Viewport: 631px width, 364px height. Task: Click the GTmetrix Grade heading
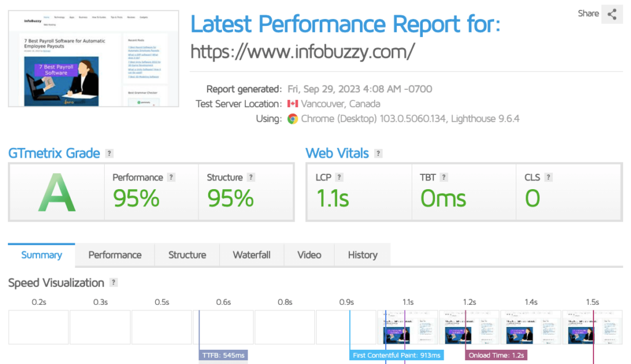(54, 153)
